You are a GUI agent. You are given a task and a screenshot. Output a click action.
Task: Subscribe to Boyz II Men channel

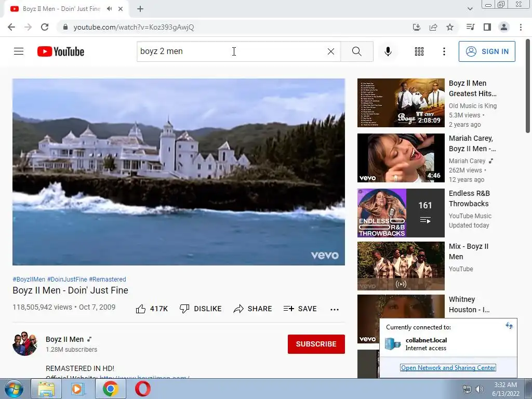coord(316,344)
